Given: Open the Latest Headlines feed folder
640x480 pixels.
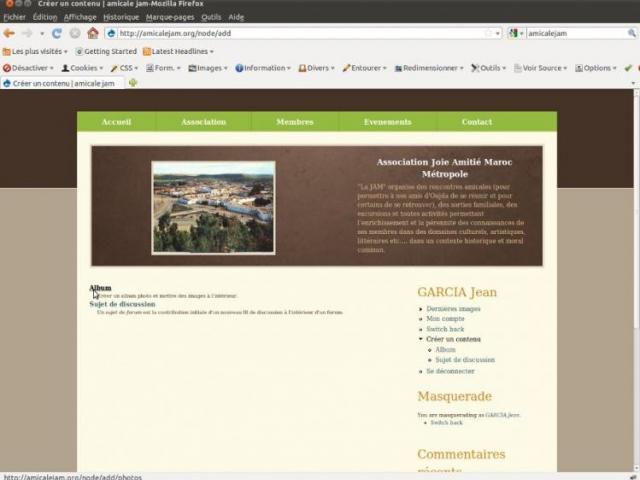Looking at the screenshot, I should click(x=178, y=51).
